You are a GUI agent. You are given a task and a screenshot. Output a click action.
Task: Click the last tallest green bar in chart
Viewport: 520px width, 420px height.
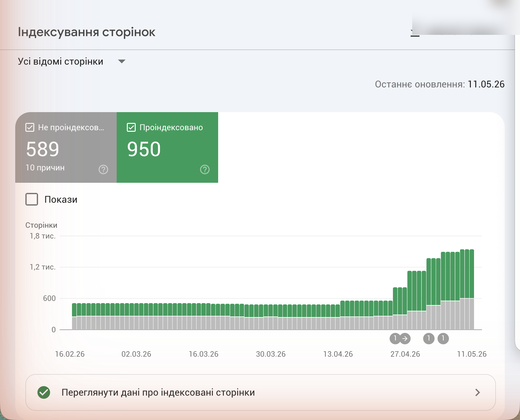click(x=472, y=274)
